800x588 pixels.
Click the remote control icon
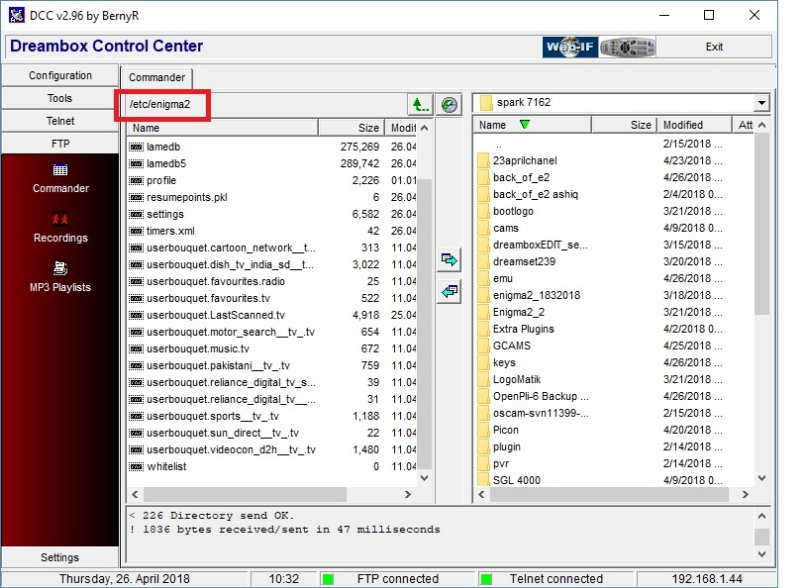click(629, 47)
